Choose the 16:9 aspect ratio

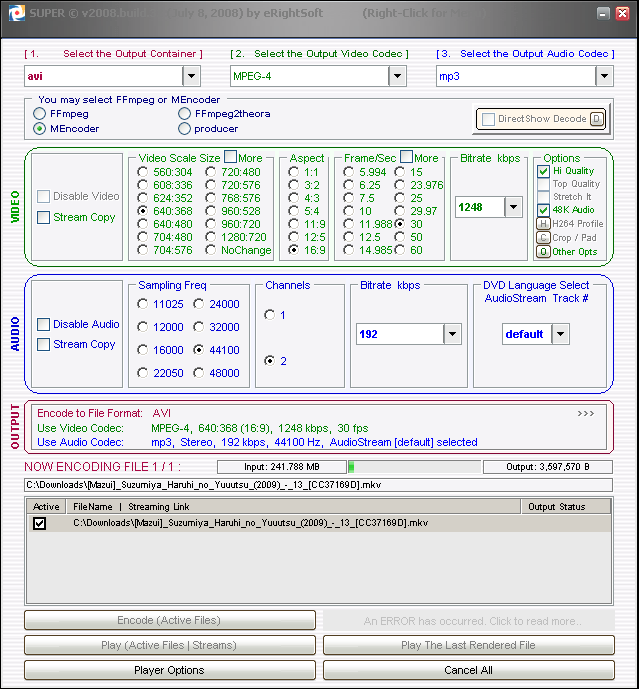pos(293,250)
